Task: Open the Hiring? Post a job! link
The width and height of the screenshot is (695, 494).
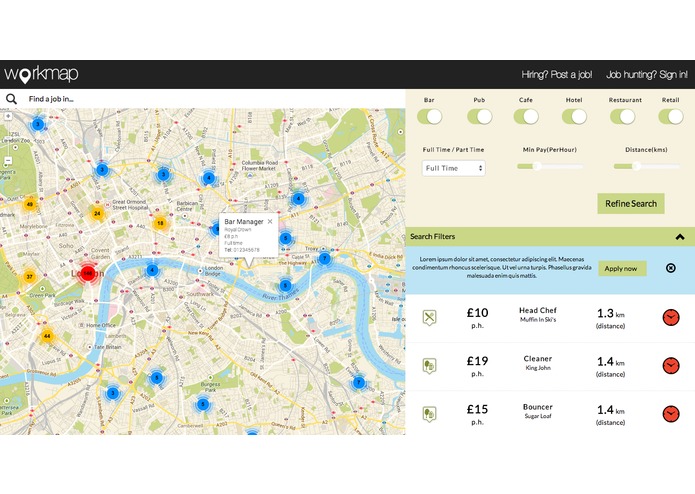Action: [557, 74]
